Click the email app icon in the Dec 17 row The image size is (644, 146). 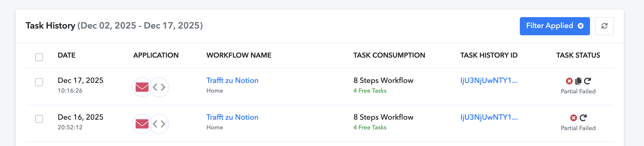point(142,87)
